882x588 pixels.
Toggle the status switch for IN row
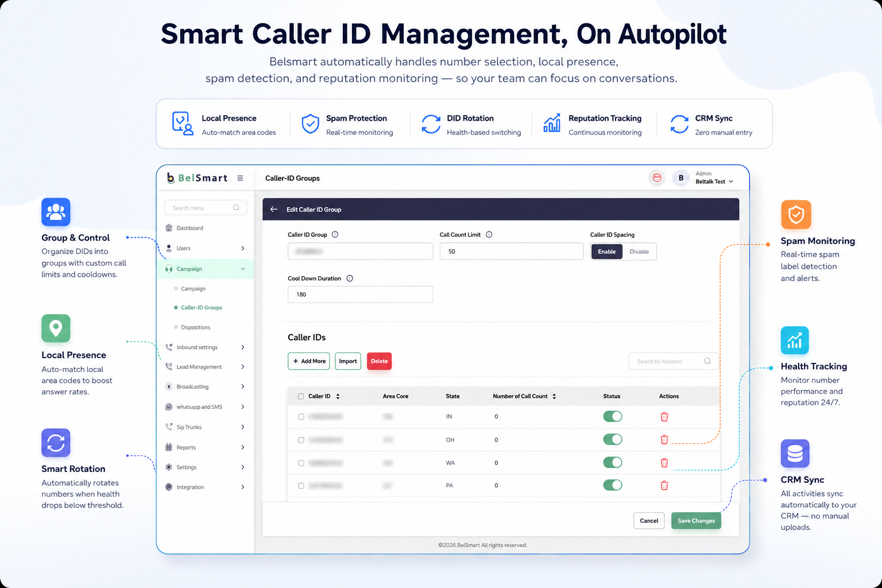(x=613, y=416)
